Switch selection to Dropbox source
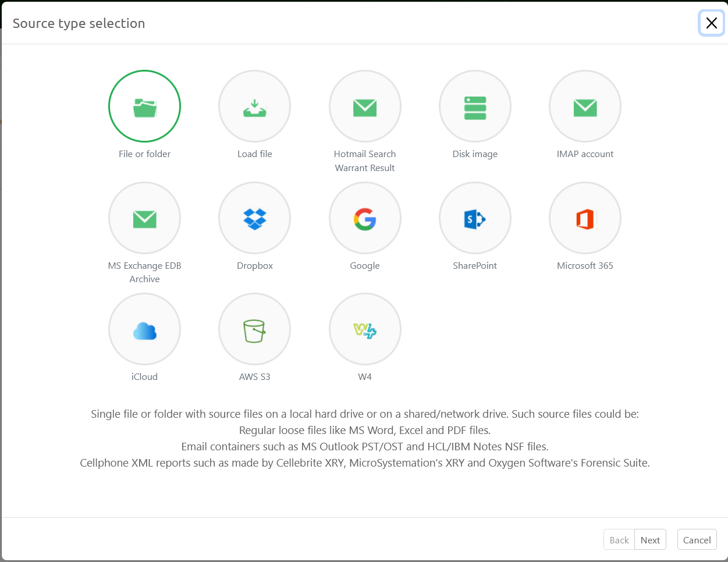The height and width of the screenshot is (562, 728). (254, 218)
